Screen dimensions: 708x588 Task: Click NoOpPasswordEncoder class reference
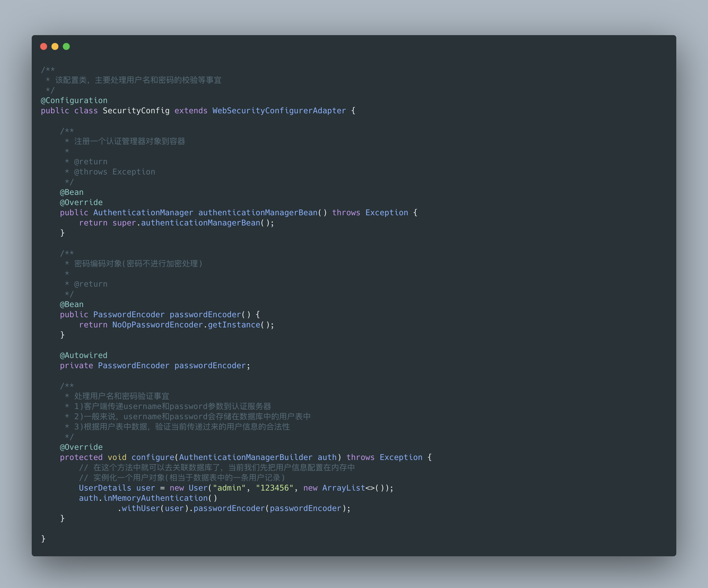point(157,325)
